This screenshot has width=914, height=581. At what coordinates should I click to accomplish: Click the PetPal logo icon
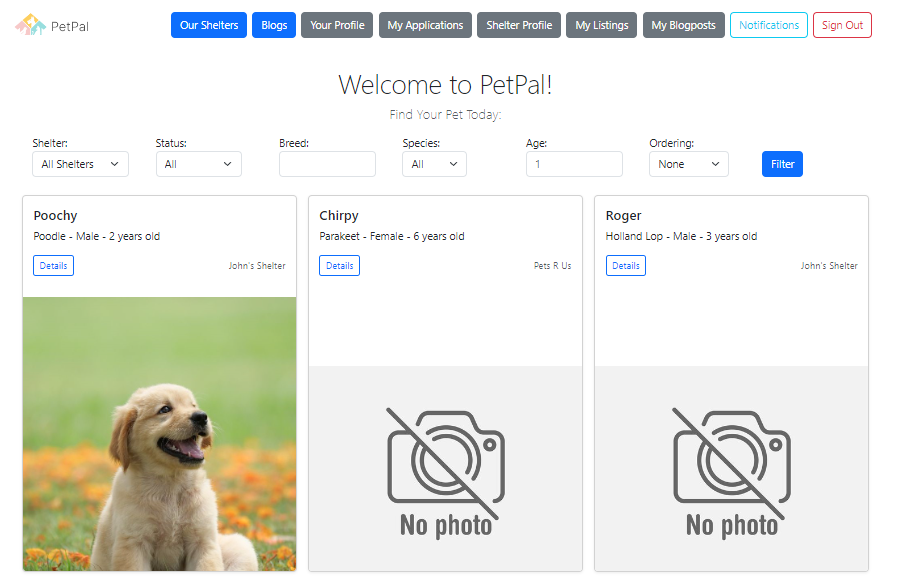coord(30,25)
